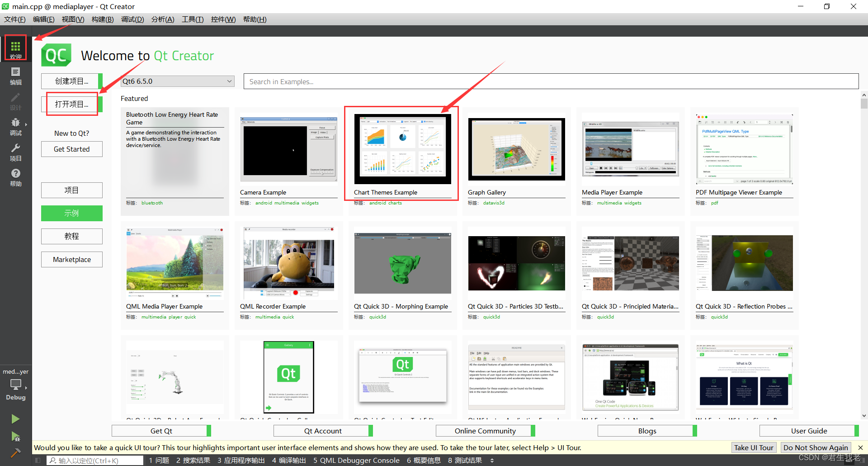This screenshot has height=466, width=868.
Task: Open the 工具(T) menu
Action: click(193, 19)
